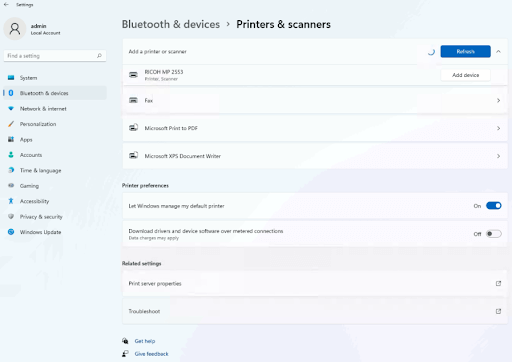Open the Get help link
512x362 pixels.
coord(145,341)
